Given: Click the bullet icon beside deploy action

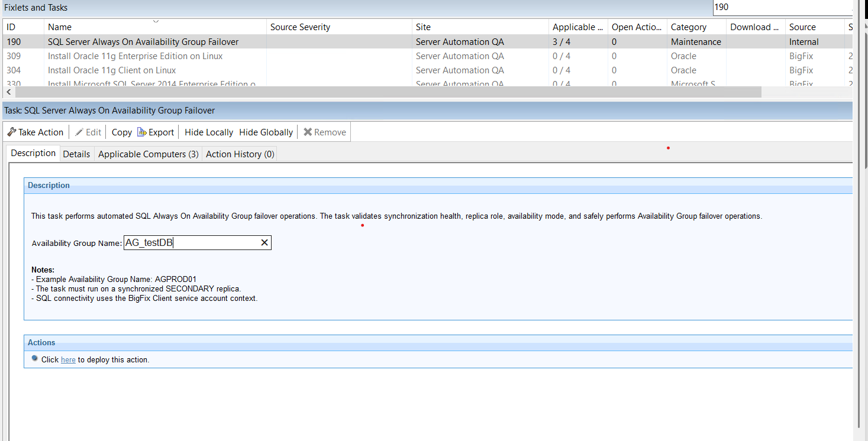Looking at the screenshot, I should click(x=35, y=359).
